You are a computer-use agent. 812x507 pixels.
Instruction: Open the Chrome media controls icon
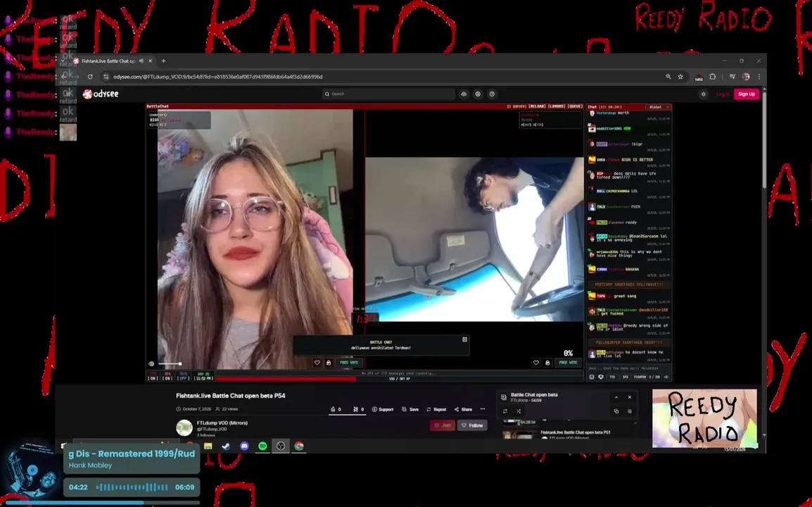[732, 77]
